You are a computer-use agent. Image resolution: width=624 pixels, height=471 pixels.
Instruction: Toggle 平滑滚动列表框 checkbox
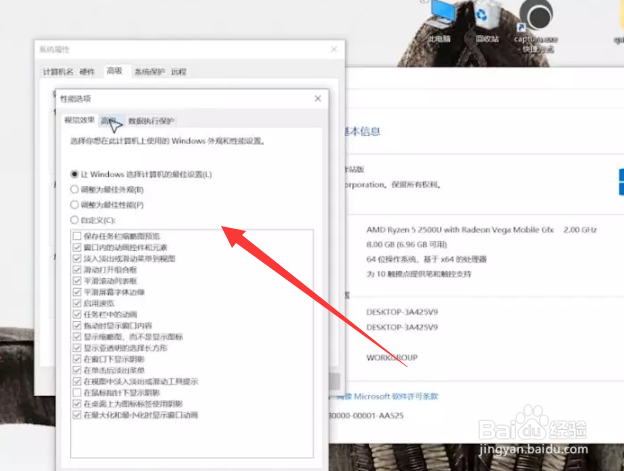point(77,281)
